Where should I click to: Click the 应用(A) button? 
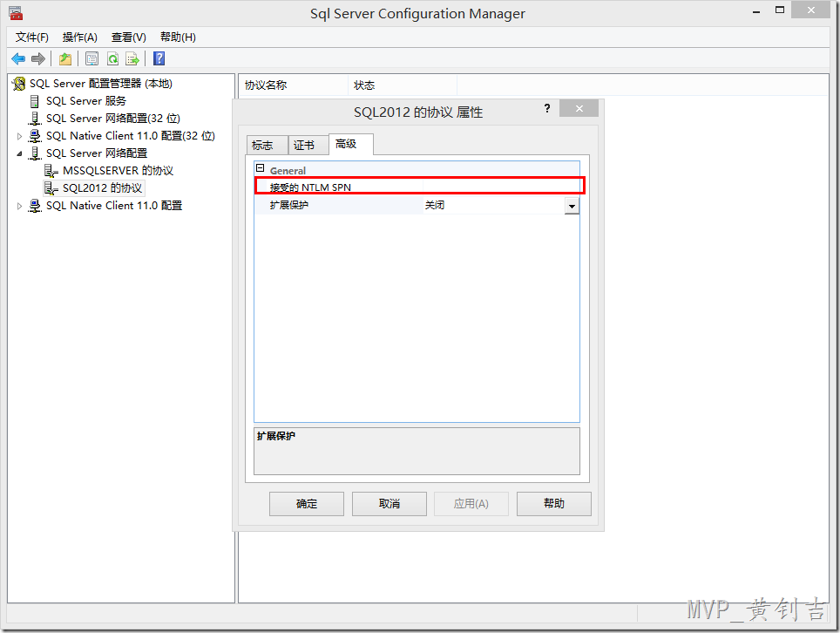(x=471, y=504)
